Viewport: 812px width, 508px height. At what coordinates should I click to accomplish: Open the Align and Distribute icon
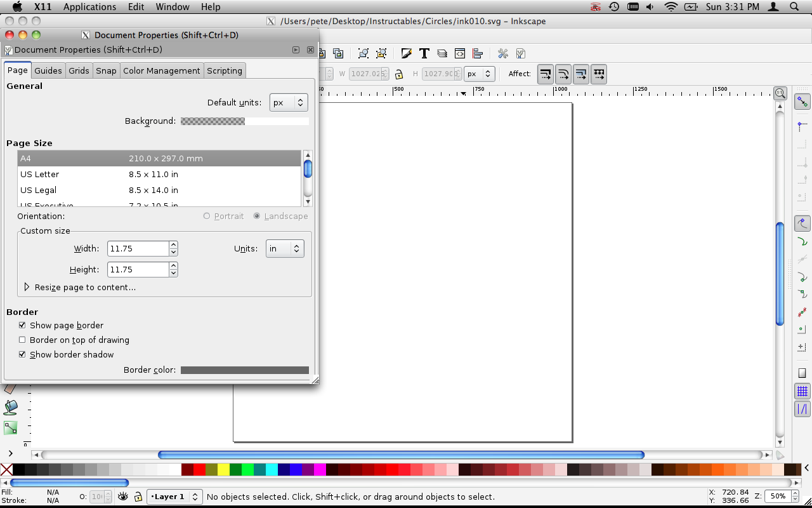tap(478, 53)
